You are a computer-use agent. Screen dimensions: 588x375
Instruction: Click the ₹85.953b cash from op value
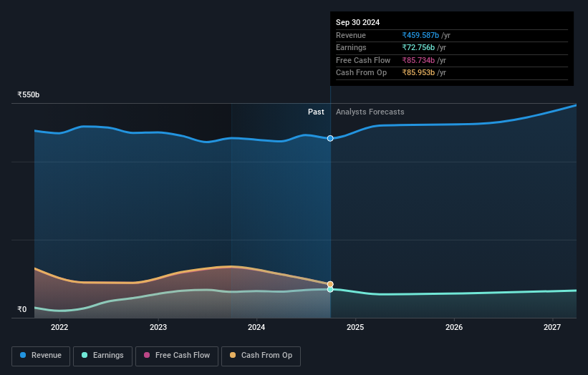[x=418, y=73]
